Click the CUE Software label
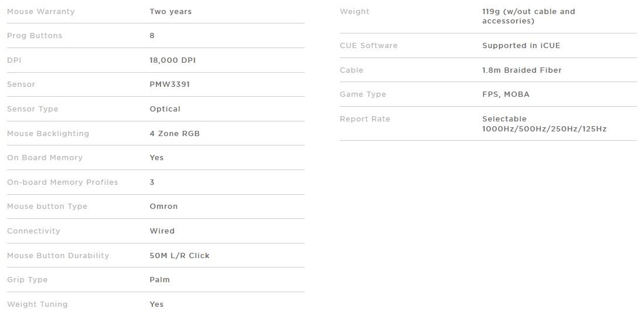The height and width of the screenshot is (318, 644). 369,46
